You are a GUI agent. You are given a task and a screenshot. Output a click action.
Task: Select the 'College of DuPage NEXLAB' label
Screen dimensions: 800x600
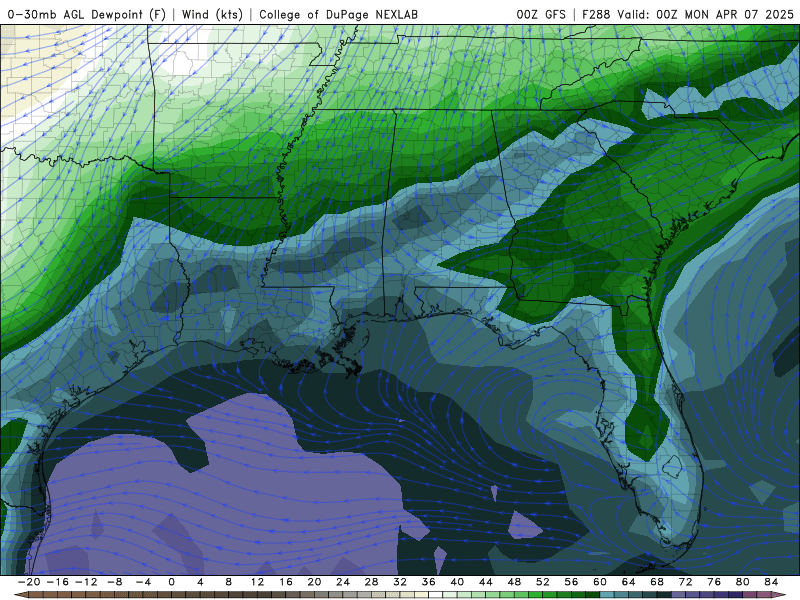click(338, 14)
